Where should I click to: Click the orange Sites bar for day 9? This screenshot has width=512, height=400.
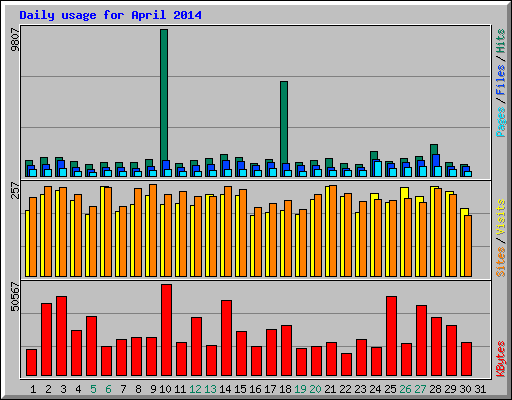pyautogui.click(x=153, y=230)
